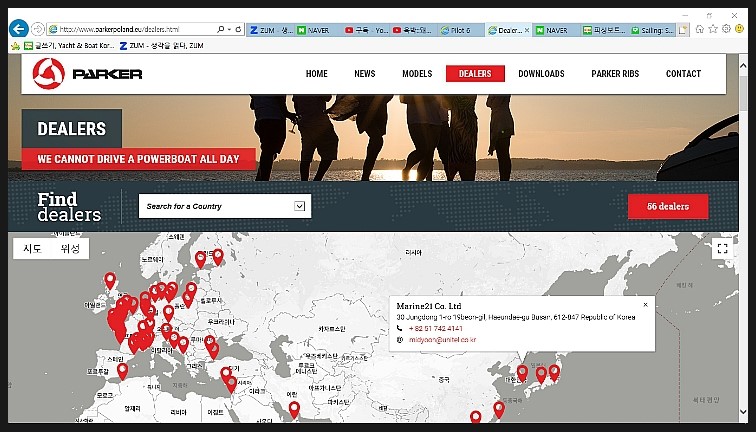Screen dimensions: 756x432
Task: Open a new browser tab
Action: [683, 30]
